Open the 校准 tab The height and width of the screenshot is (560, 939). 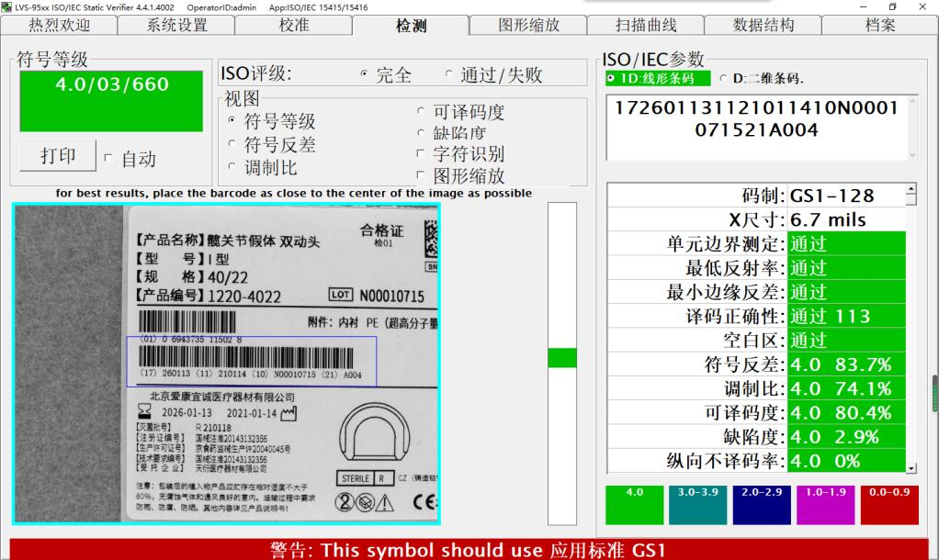tap(293, 25)
